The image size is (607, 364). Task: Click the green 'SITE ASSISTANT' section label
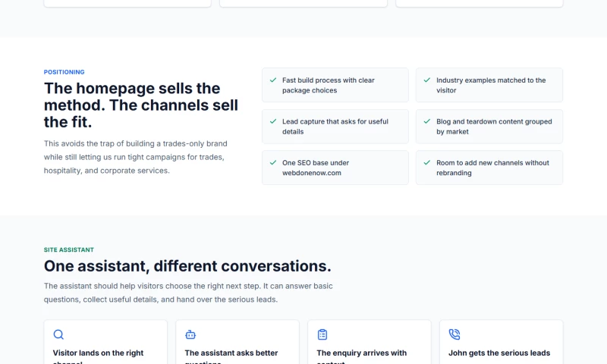(x=69, y=250)
